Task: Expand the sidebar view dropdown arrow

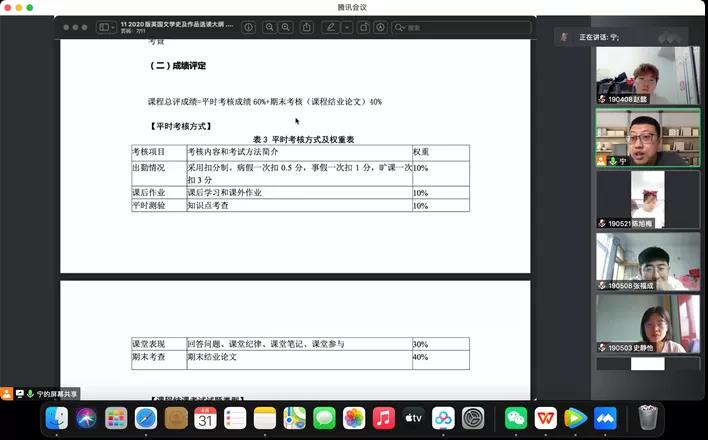Action: point(113,27)
